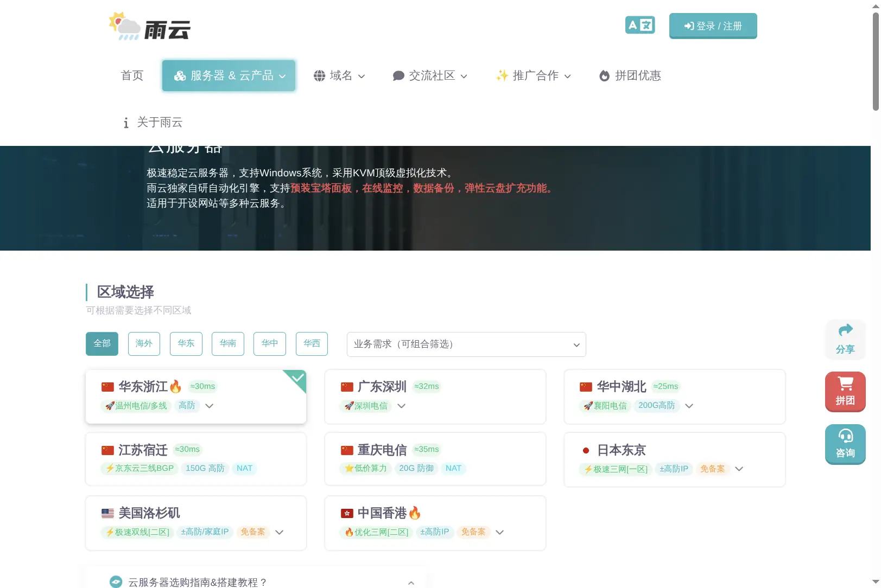Open 关于雨云 page
The image size is (881, 588).
pos(153,123)
